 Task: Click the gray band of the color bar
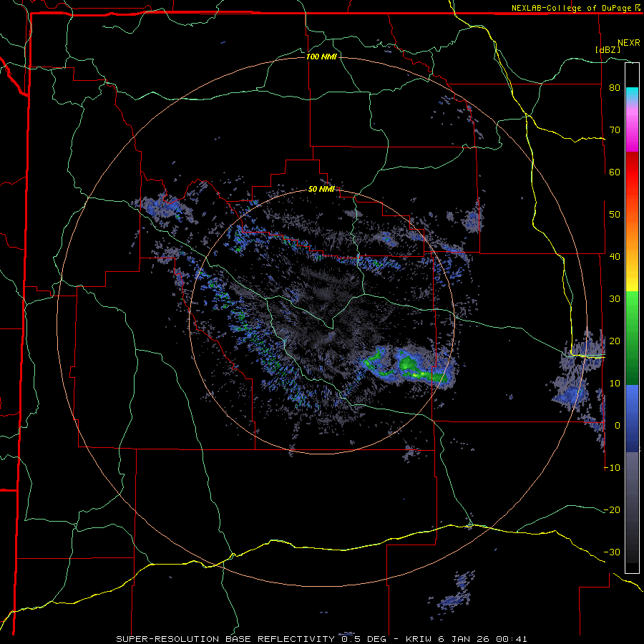[632, 507]
